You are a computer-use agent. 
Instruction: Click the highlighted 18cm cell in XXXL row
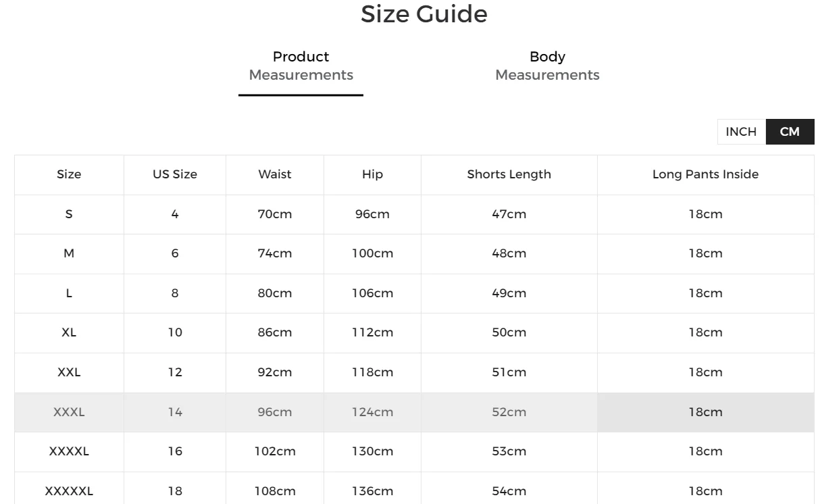pos(705,412)
